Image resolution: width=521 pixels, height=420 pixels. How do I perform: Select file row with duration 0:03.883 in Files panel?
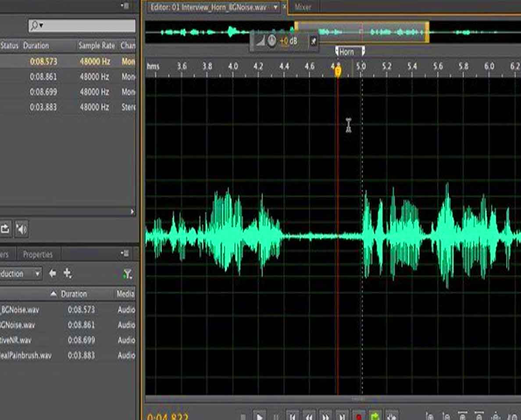(68, 107)
